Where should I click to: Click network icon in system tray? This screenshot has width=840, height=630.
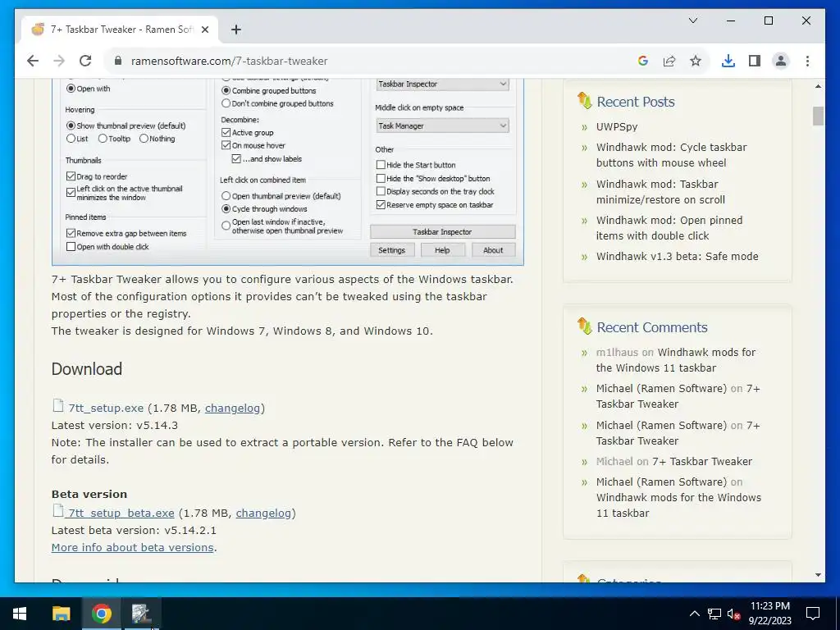pyautogui.click(x=714, y=614)
